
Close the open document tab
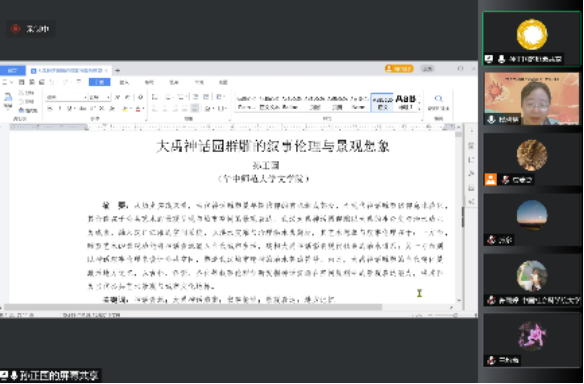coord(106,70)
